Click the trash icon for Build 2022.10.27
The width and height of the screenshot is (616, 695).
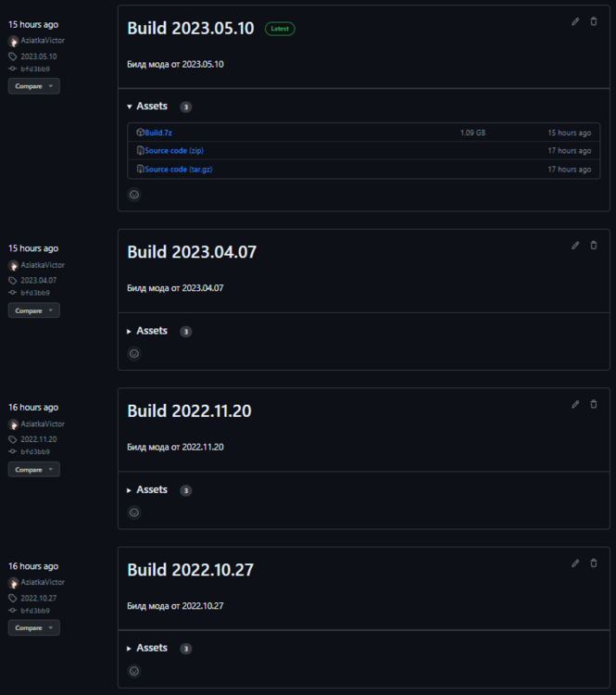pyautogui.click(x=594, y=562)
